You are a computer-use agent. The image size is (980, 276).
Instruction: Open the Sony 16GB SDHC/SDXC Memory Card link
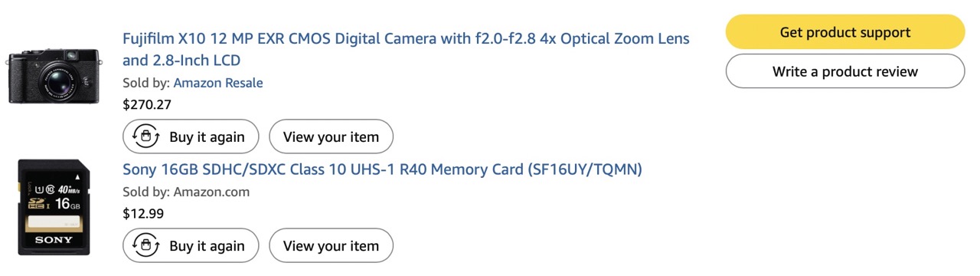click(382, 169)
